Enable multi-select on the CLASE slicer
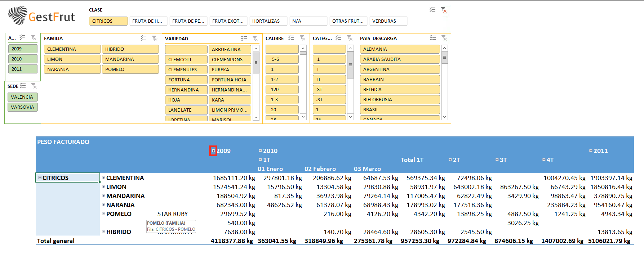 tap(432, 10)
